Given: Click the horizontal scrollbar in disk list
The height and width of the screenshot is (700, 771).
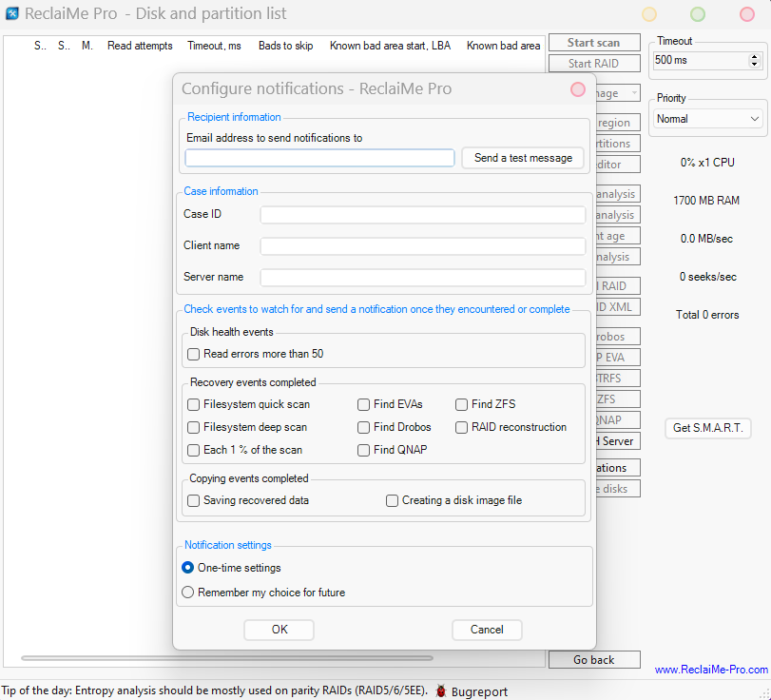Looking at the screenshot, I should coord(226,658).
